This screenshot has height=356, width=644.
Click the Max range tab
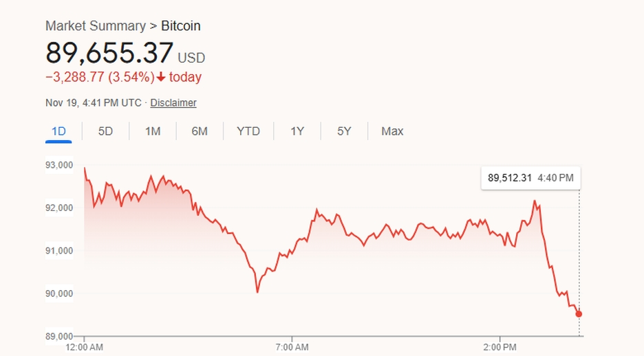pos(392,131)
